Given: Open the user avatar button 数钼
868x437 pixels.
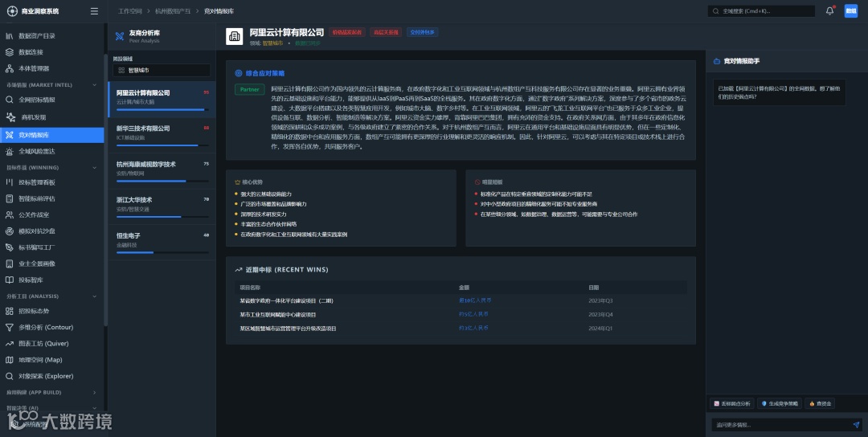Looking at the screenshot, I should coord(851,11).
